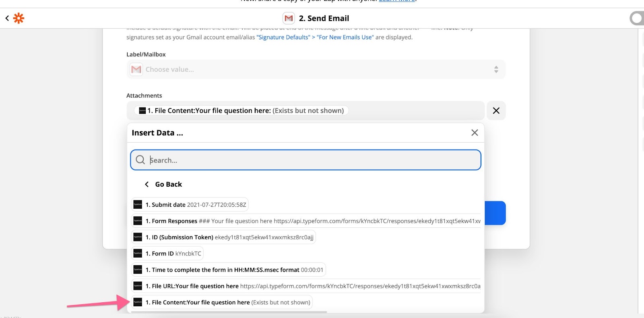Go back using the header chevron

click(x=7, y=18)
